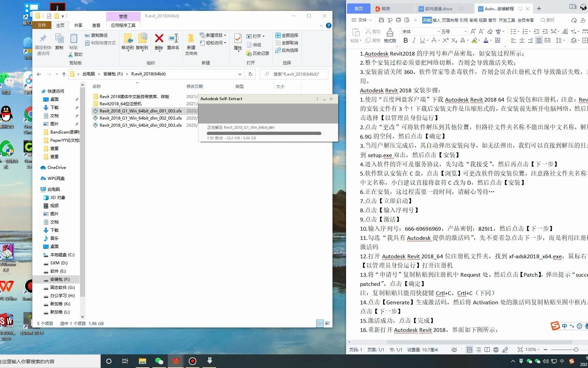The image size is (588, 368).
Task: Expand more WPS quick access tools
Action: tap(415, 20)
